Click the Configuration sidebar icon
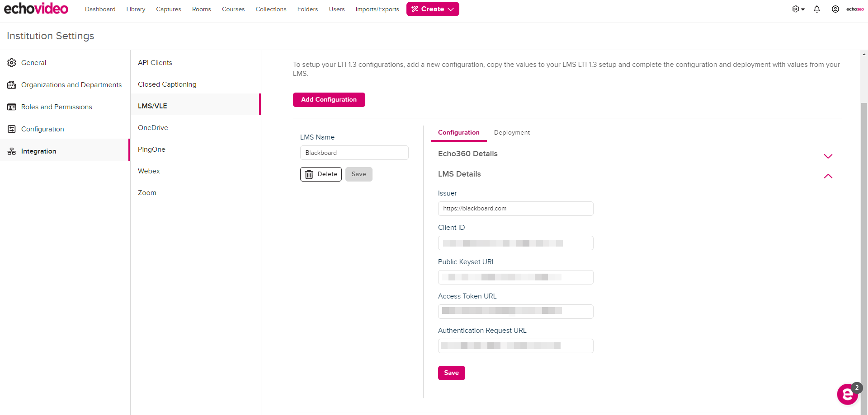 pos(12,129)
